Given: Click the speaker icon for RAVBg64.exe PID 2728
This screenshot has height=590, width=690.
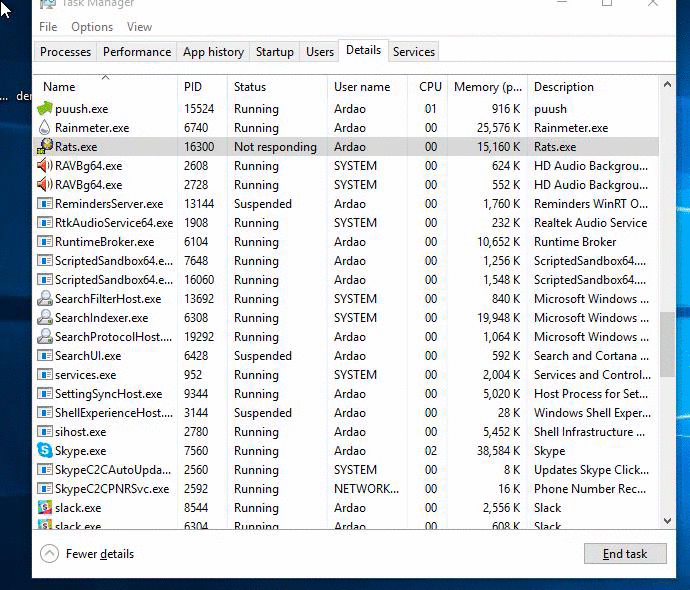Looking at the screenshot, I should tap(44, 184).
